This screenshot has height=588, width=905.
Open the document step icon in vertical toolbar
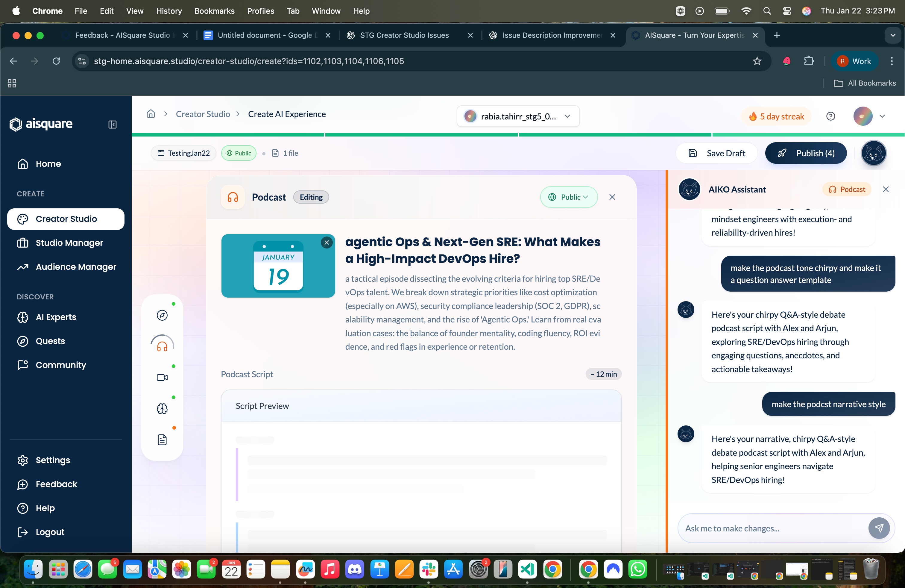[162, 440]
